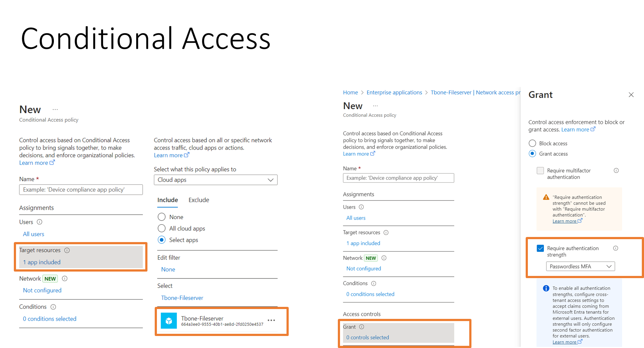
Task: Open info tooltip beside Target resources
Action: pos(67,250)
